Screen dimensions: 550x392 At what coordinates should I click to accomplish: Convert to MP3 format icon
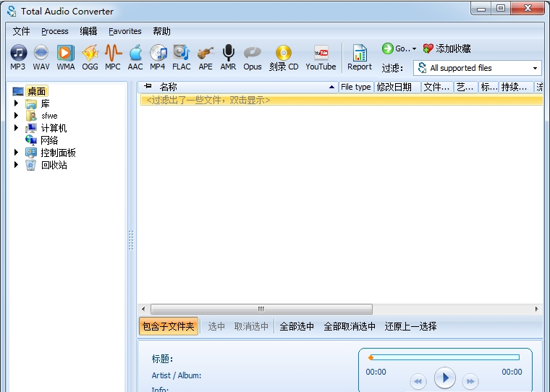click(x=18, y=54)
